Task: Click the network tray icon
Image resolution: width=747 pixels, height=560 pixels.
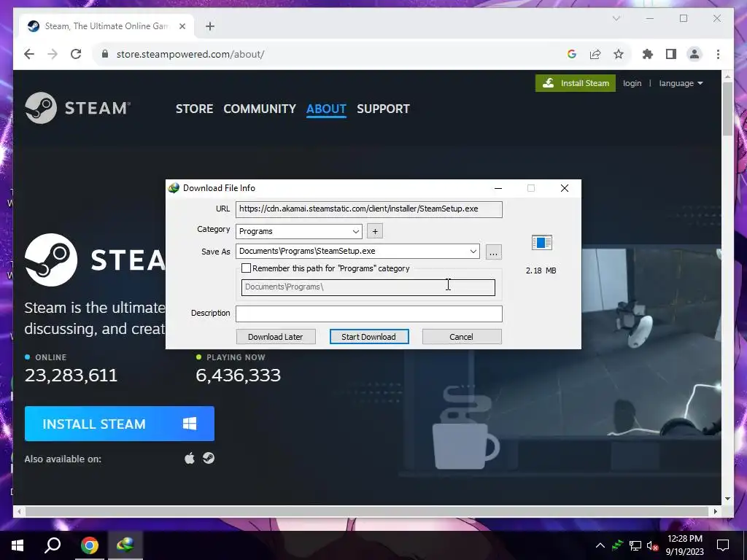Action: tap(635, 545)
